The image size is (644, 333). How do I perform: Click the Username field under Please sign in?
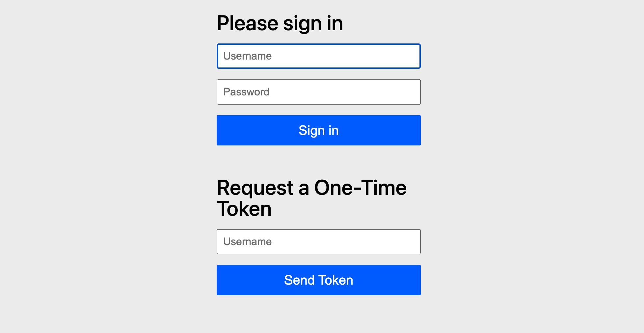pyautogui.click(x=318, y=56)
